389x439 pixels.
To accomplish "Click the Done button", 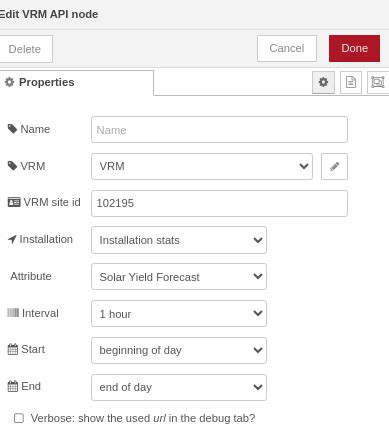I will [354, 48].
